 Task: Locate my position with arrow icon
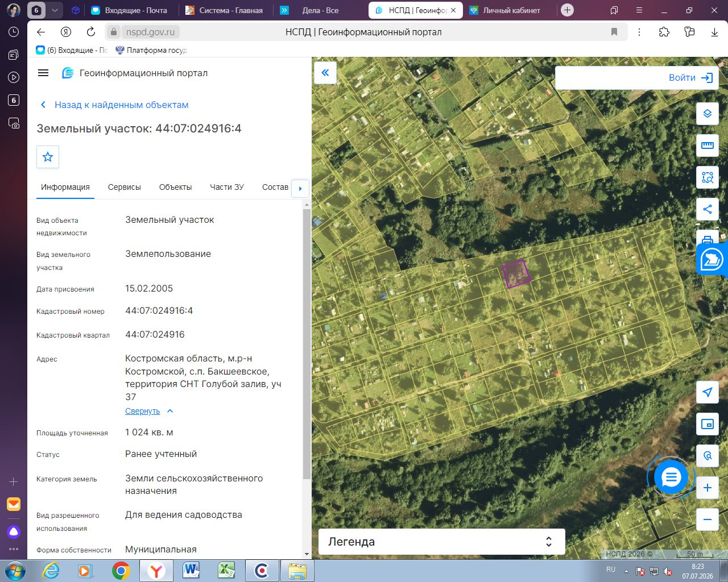tap(708, 392)
